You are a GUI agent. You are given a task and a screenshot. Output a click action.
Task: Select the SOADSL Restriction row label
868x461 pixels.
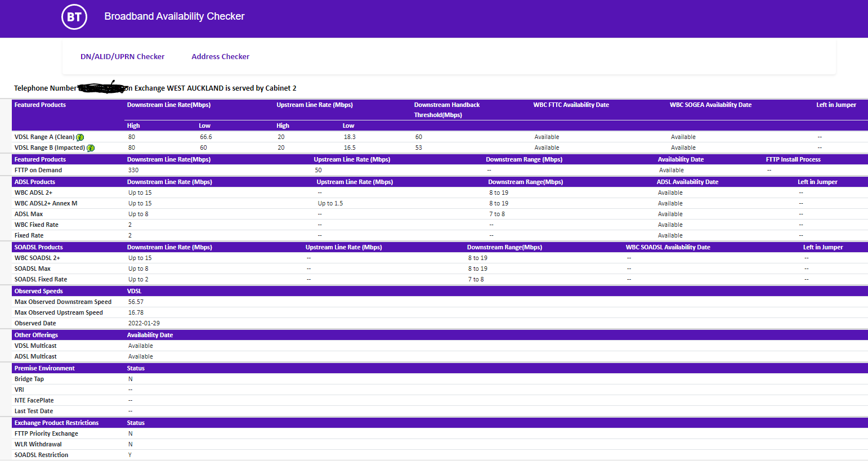pyautogui.click(x=41, y=455)
